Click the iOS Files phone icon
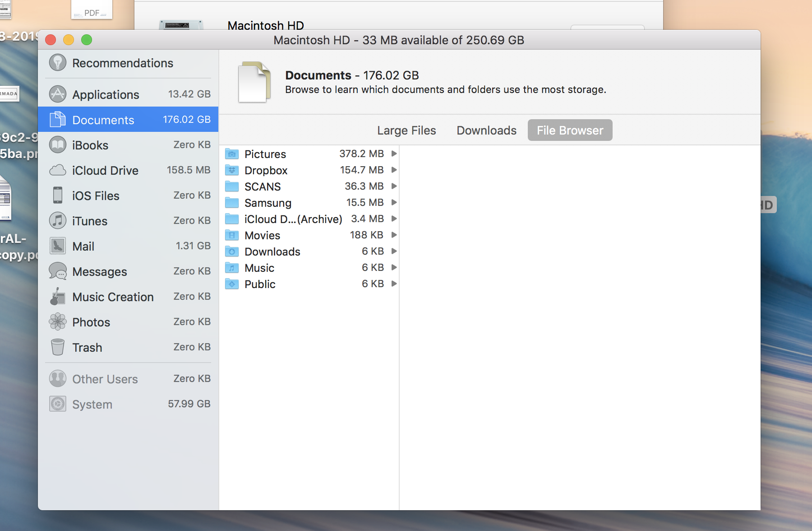Screen dimensions: 812x531 tap(58, 195)
